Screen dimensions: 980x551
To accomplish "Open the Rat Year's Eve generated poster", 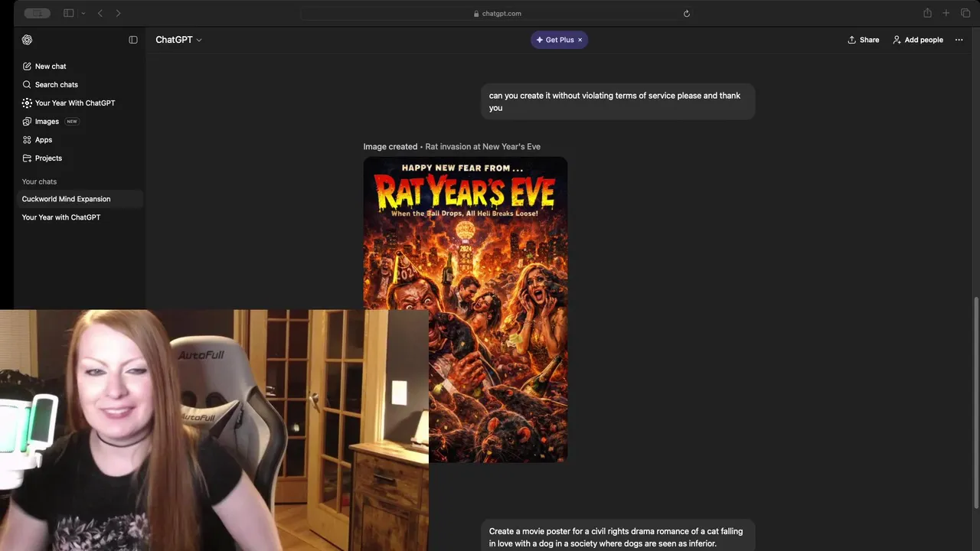I will [x=465, y=309].
